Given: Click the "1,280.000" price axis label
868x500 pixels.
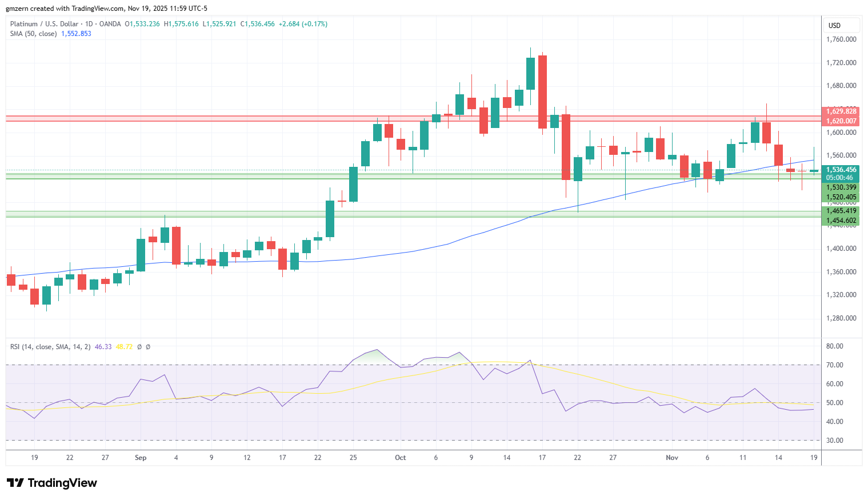Looking at the screenshot, I should [x=841, y=318].
